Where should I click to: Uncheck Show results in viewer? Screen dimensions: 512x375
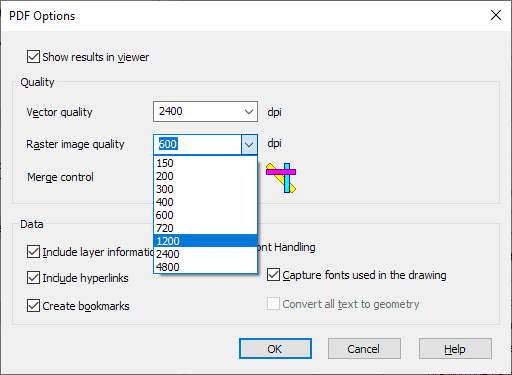pos(33,57)
